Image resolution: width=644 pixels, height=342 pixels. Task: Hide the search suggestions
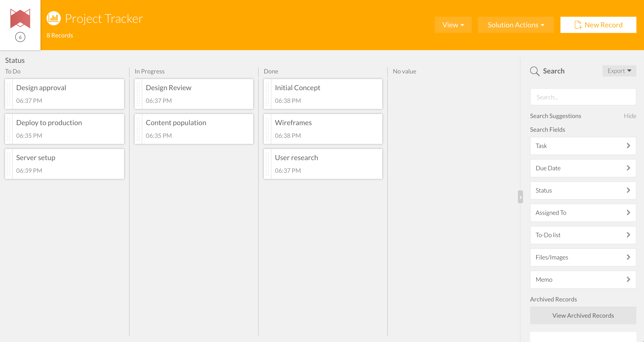pyautogui.click(x=630, y=116)
